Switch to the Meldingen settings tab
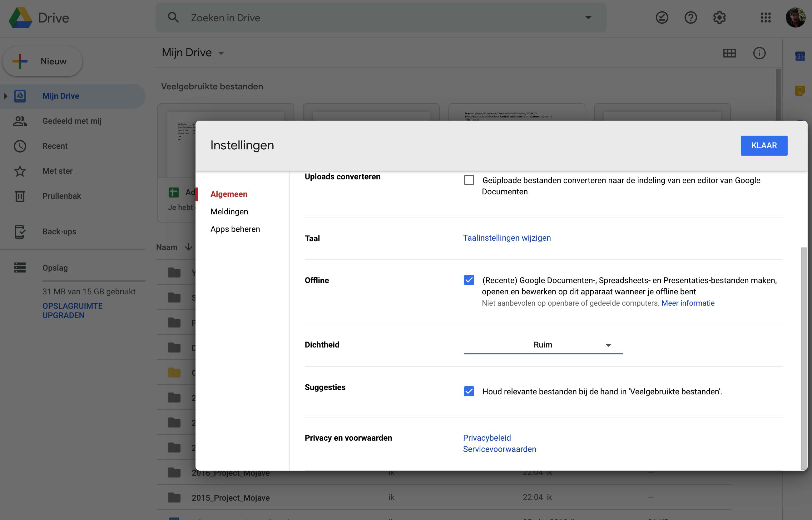 click(x=229, y=212)
